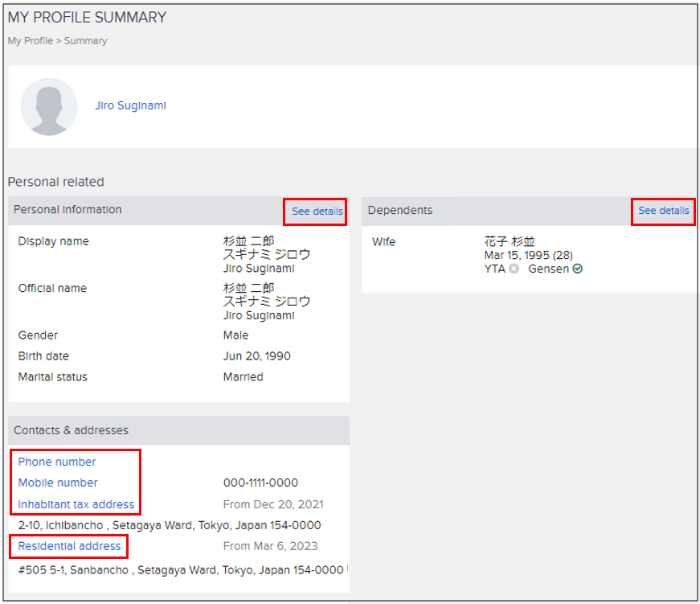The height and width of the screenshot is (604, 700).
Task: Open See details for Personal information
Action: coord(314,211)
